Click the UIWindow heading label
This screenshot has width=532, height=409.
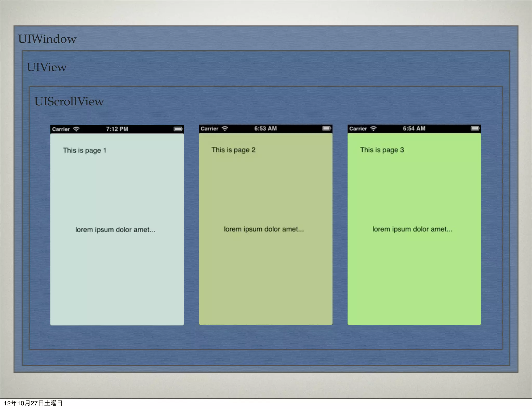pos(47,39)
